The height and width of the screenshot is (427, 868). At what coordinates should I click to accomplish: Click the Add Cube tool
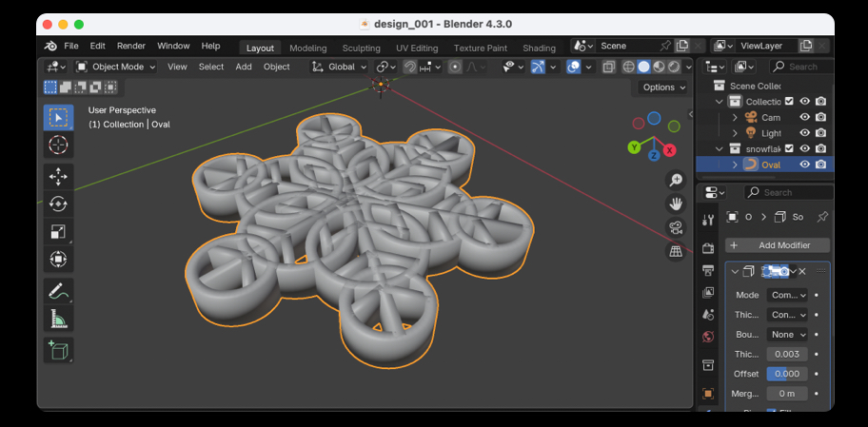pyautogui.click(x=58, y=350)
